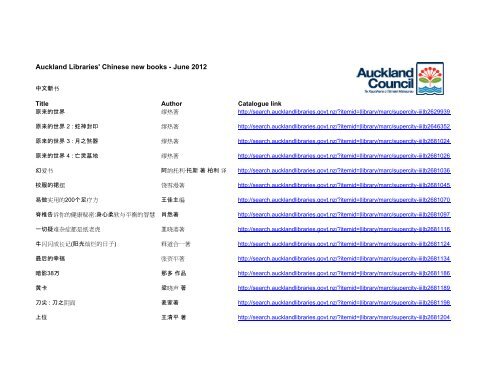
Task: Open catalogue link ending b2681070
Action: click(344, 200)
